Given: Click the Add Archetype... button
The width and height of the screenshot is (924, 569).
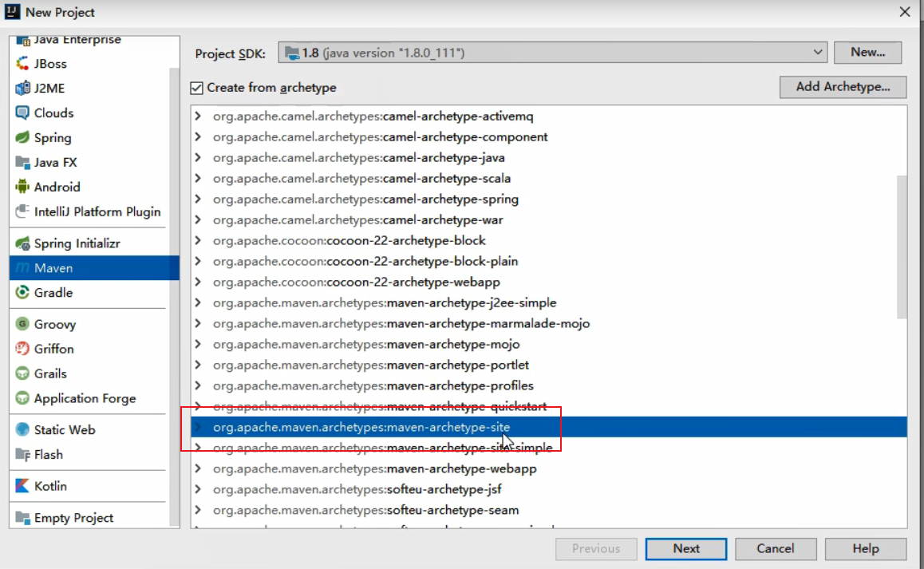Looking at the screenshot, I should tap(843, 87).
